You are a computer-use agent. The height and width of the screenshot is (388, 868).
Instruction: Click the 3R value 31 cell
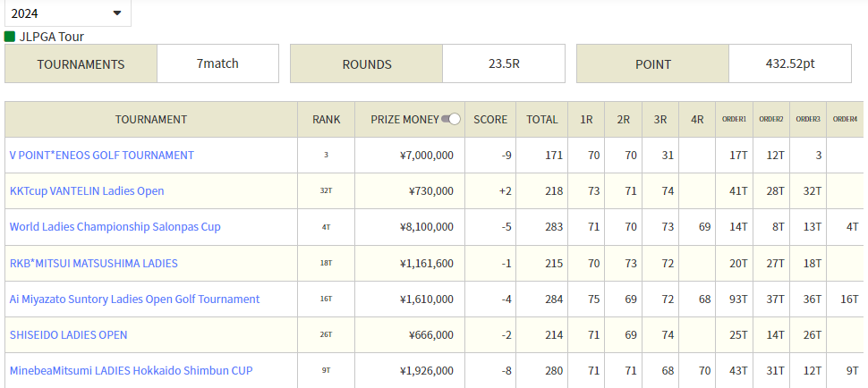660,156
